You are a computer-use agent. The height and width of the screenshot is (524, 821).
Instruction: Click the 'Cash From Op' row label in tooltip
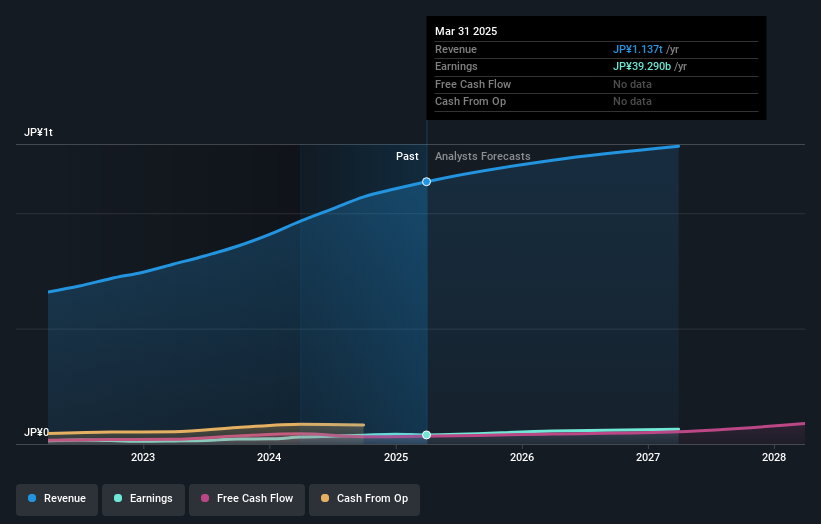[x=470, y=102]
